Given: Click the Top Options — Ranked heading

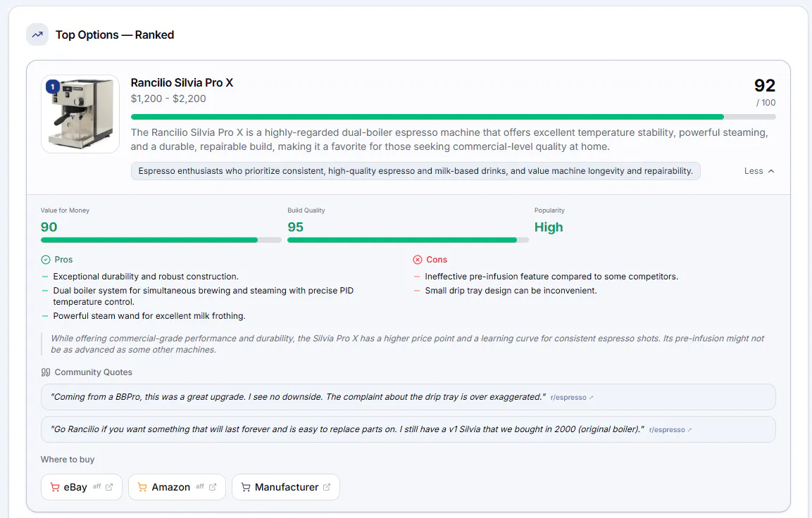Looking at the screenshot, I should [115, 34].
